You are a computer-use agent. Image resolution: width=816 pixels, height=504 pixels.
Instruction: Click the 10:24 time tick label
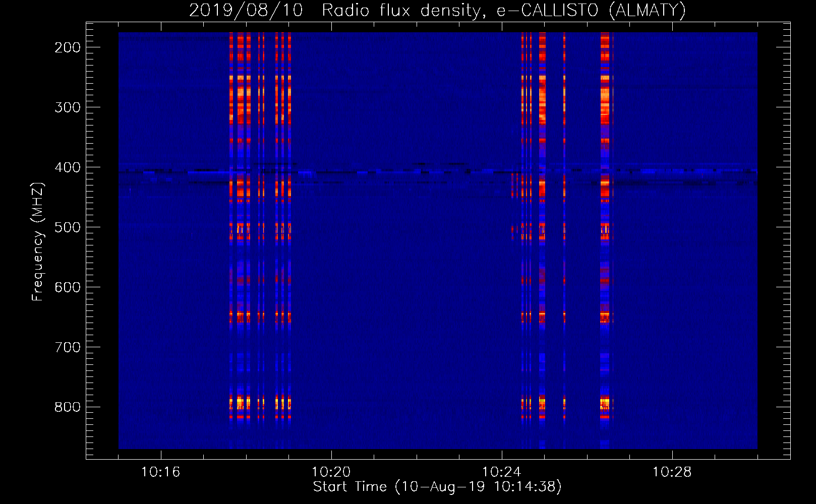point(501,472)
